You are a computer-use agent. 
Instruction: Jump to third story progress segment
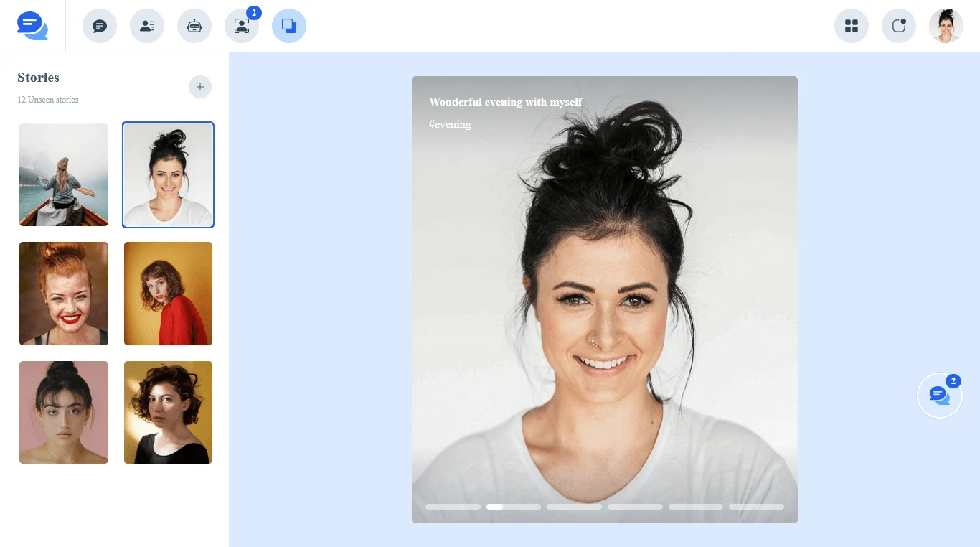(x=574, y=507)
